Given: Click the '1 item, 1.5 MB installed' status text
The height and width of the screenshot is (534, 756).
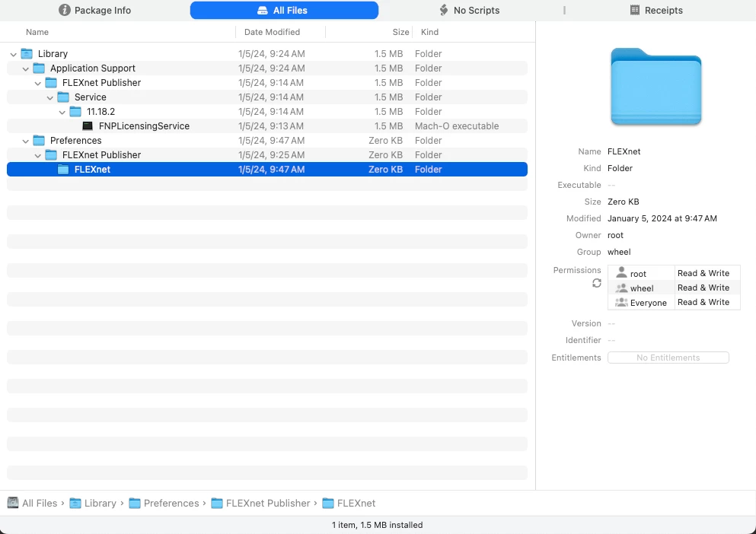Looking at the screenshot, I should (377, 525).
